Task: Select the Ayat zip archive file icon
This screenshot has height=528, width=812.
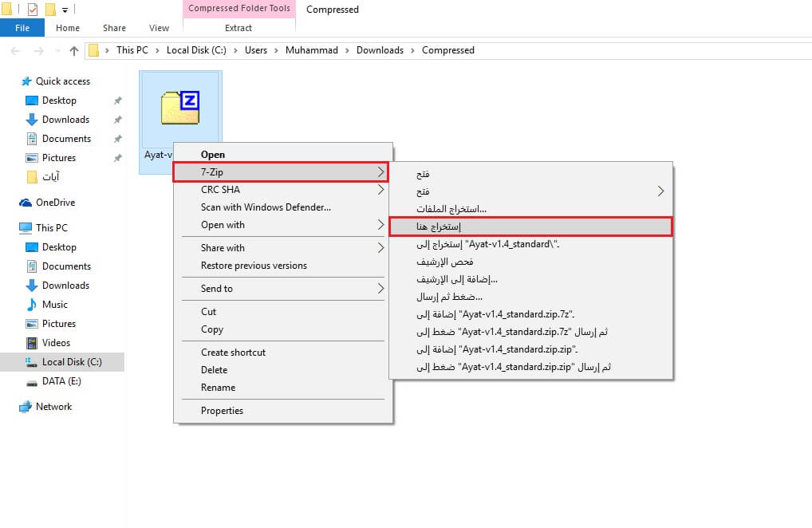Action: pyautogui.click(x=180, y=108)
